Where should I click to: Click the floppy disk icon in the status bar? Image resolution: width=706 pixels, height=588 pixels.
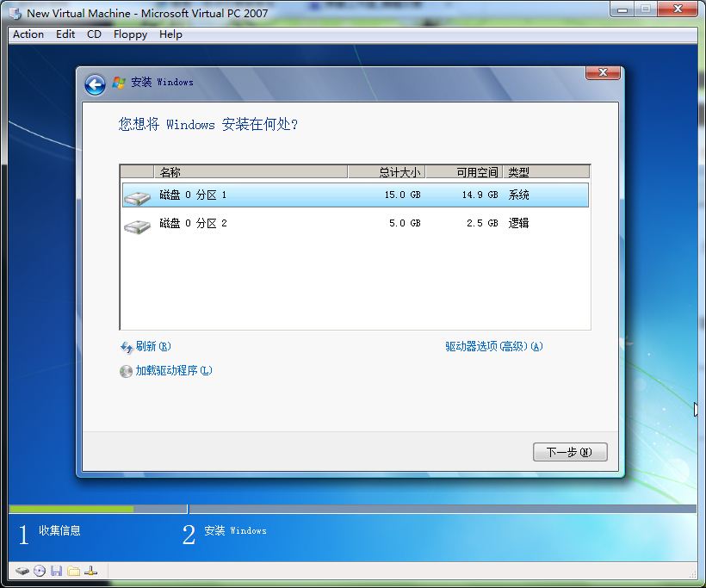[57, 570]
